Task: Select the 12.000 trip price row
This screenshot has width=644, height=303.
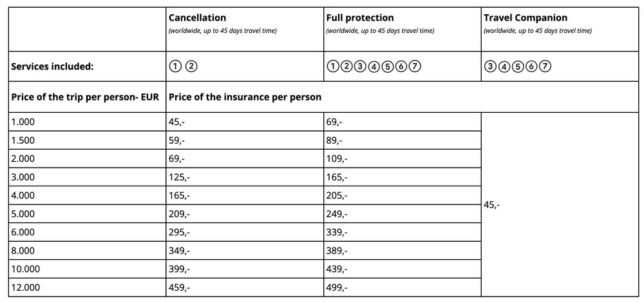Action: click(25, 287)
